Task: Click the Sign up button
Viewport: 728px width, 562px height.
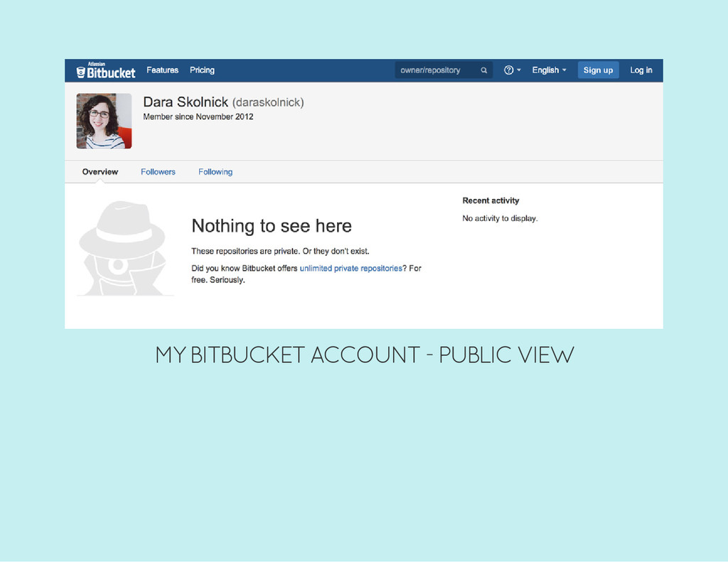Action: 598,70
